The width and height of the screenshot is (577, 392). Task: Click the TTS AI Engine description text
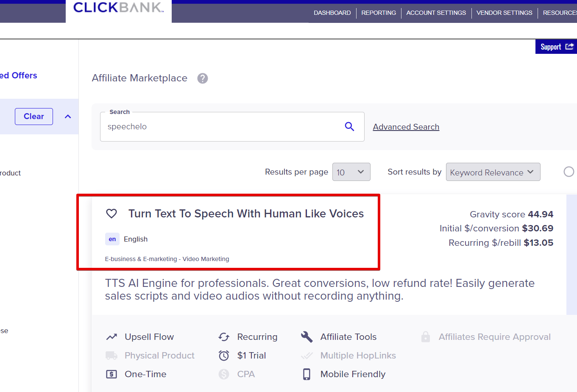[320, 289]
